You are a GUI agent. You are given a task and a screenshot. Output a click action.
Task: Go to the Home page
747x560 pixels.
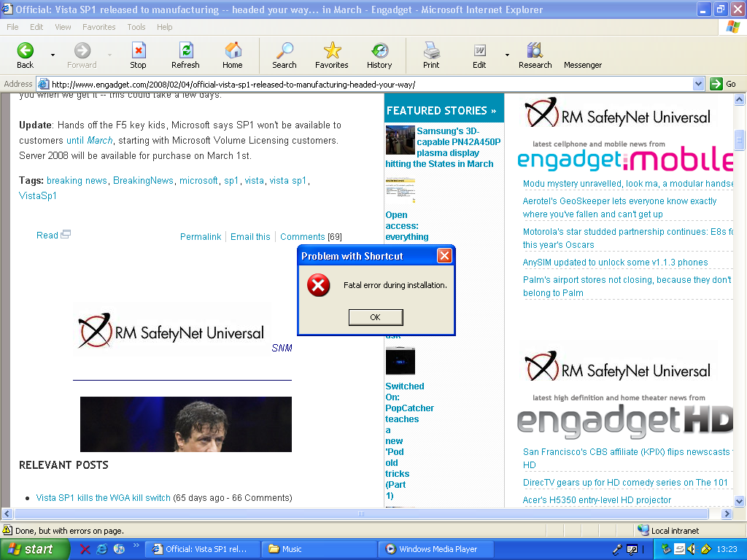(233, 55)
